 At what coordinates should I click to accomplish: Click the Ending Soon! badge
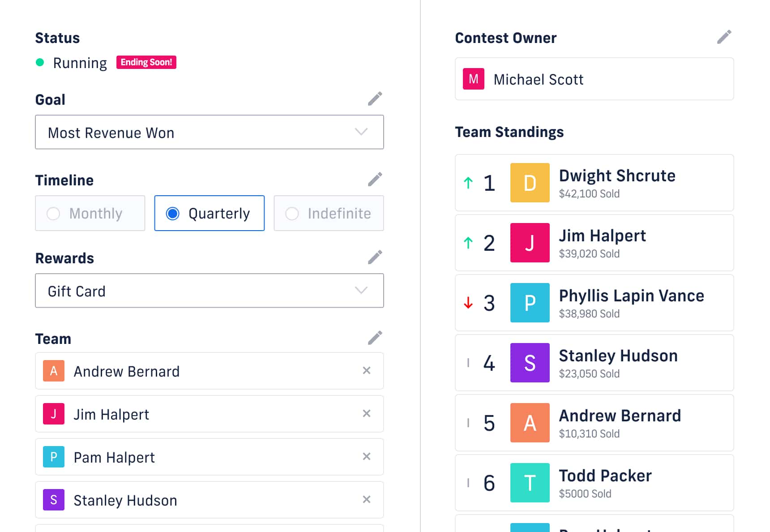pyautogui.click(x=146, y=62)
